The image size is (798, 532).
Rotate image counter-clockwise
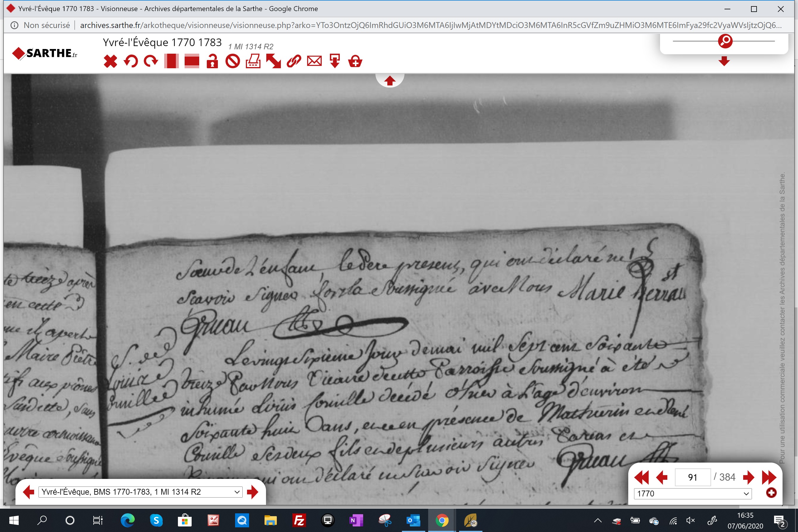131,62
